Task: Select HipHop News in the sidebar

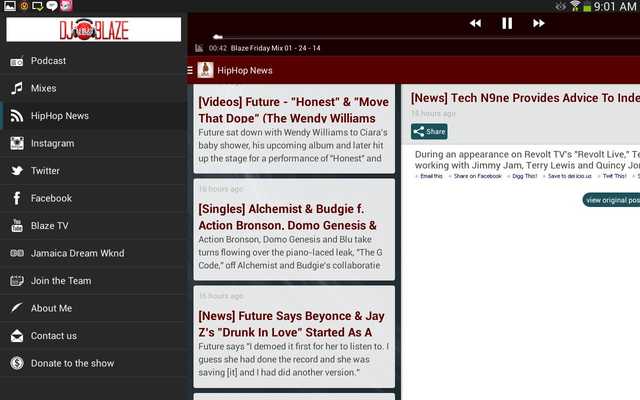Action: [x=93, y=116]
